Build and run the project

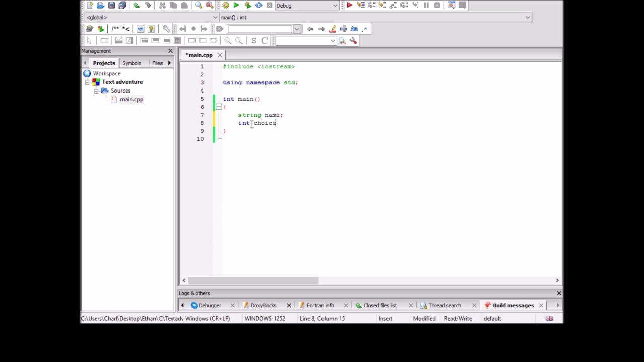247,5
